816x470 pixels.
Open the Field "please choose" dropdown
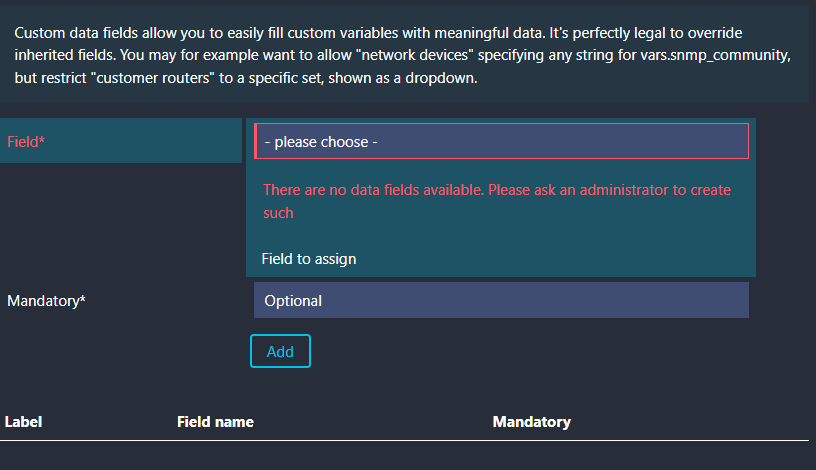pos(500,142)
